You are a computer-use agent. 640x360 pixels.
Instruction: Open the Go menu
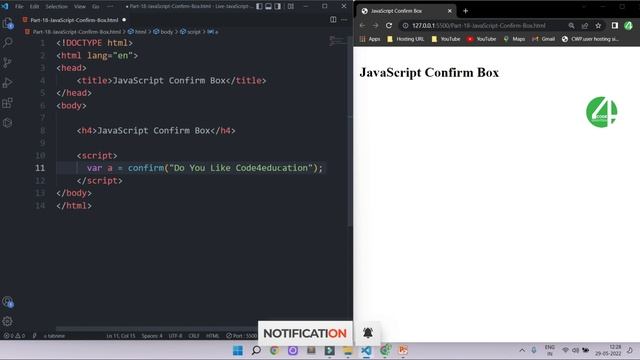click(96, 7)
